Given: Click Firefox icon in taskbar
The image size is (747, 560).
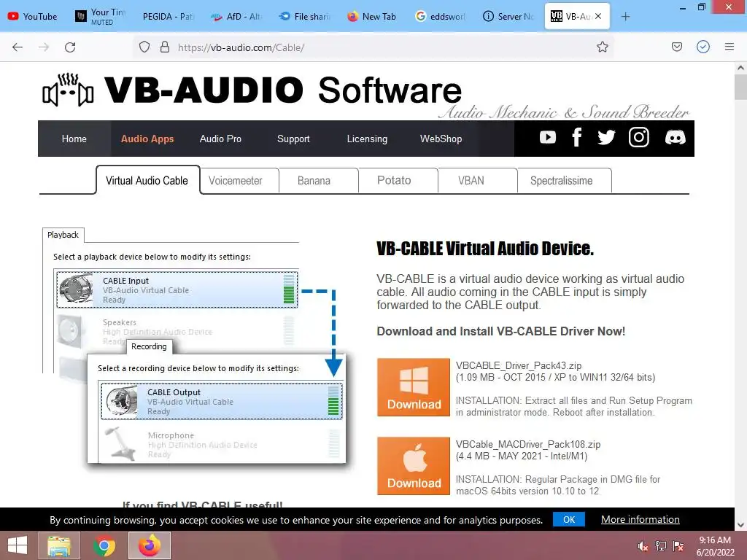Looking at the screenshot, I should click(149, 545).
